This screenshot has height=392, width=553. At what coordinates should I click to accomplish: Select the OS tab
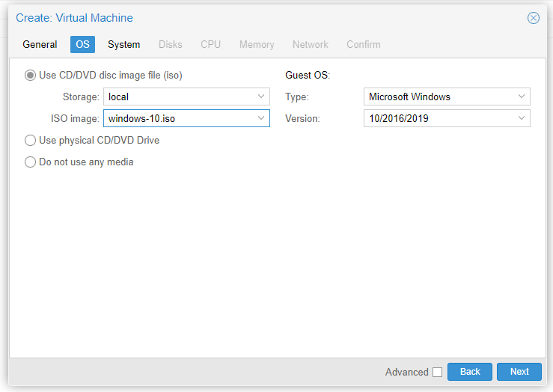coord(82,44)
